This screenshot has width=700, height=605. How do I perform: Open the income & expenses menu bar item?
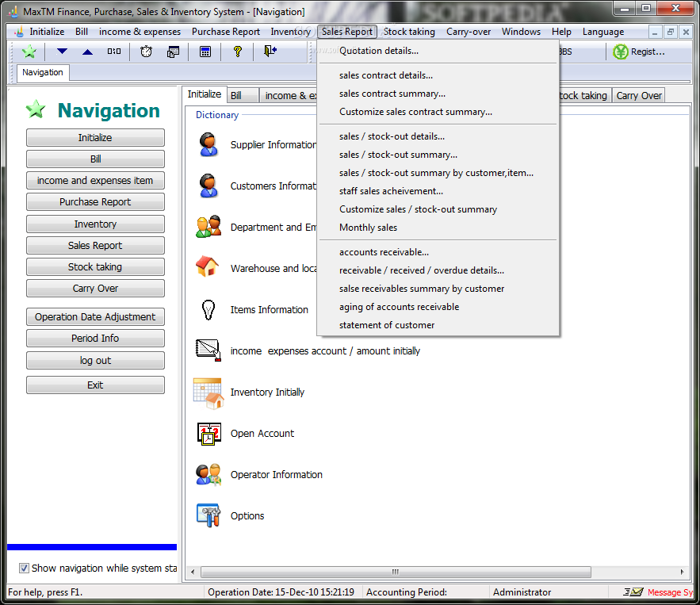pyautogui.click(x=140, y=32)
